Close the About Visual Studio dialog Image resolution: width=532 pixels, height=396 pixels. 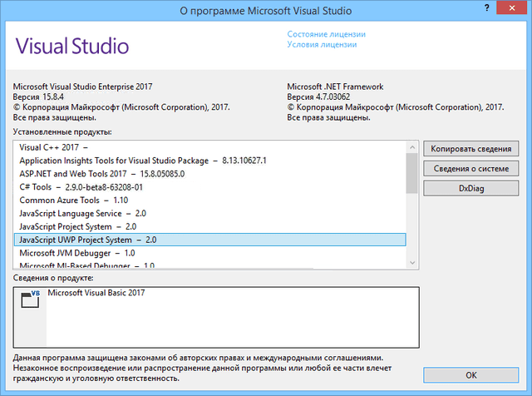[511, 9]
